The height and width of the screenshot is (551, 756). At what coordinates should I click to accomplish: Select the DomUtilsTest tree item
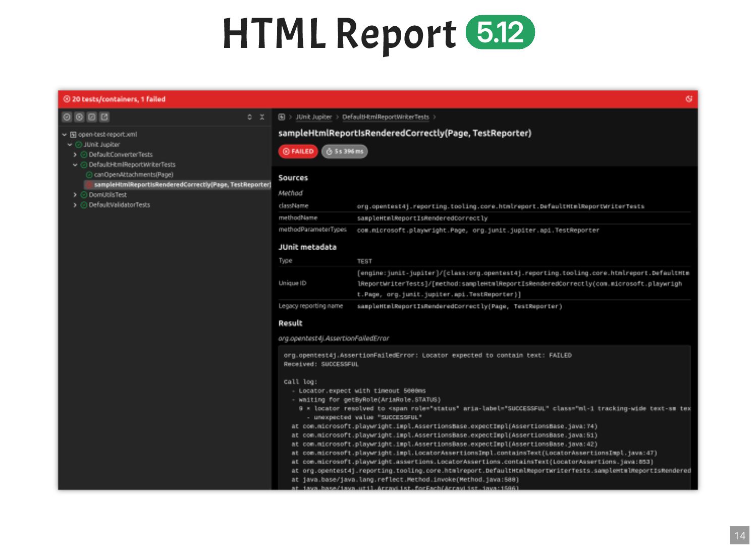(x=108, y=195)
